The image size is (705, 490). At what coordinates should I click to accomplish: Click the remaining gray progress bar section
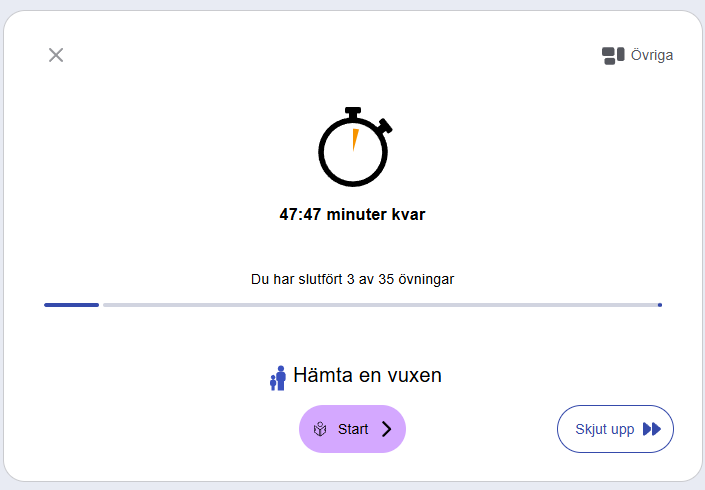click(380, 304)
